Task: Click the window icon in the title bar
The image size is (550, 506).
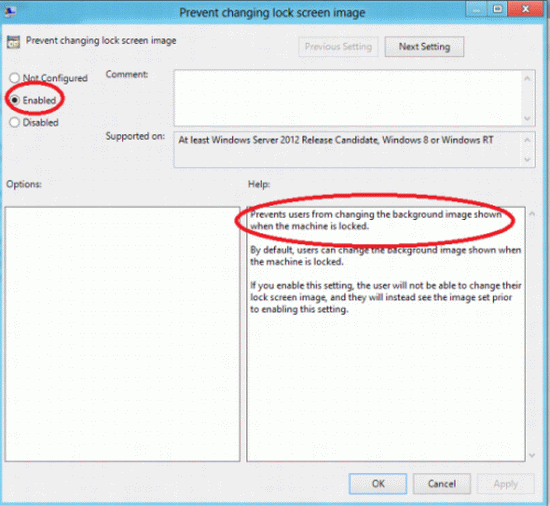Action: (10, 12)
